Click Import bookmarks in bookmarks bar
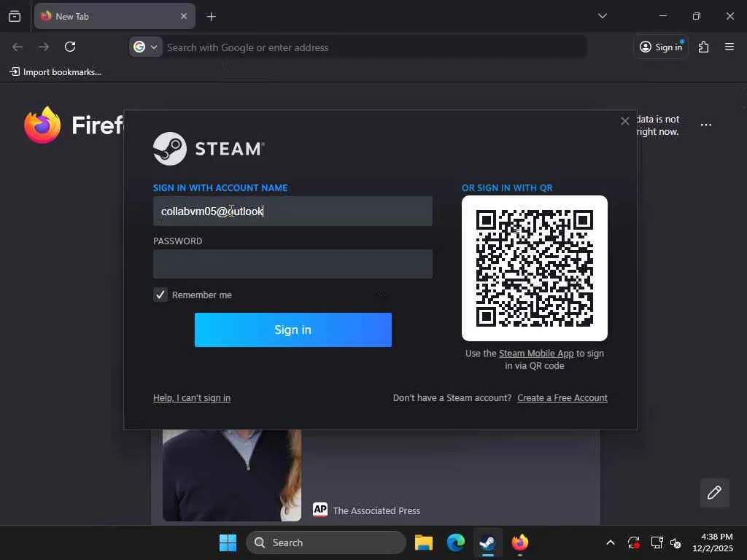The width and height of the screenshot is (747, 560). (x=55, y=72)
